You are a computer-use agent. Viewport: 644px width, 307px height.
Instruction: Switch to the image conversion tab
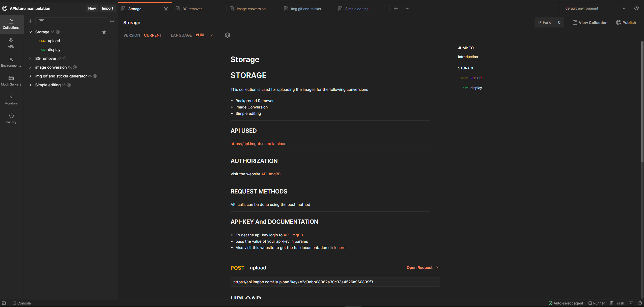tap(251, 9)
